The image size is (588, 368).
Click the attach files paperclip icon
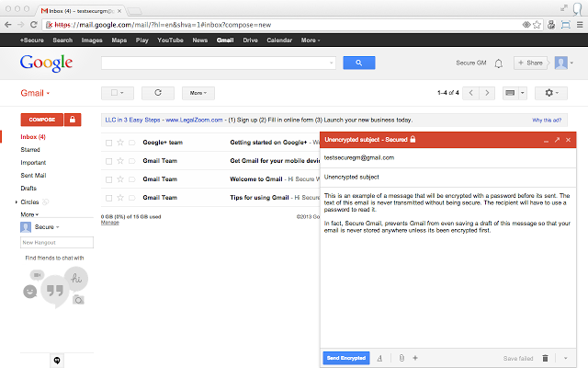point(401,357)
